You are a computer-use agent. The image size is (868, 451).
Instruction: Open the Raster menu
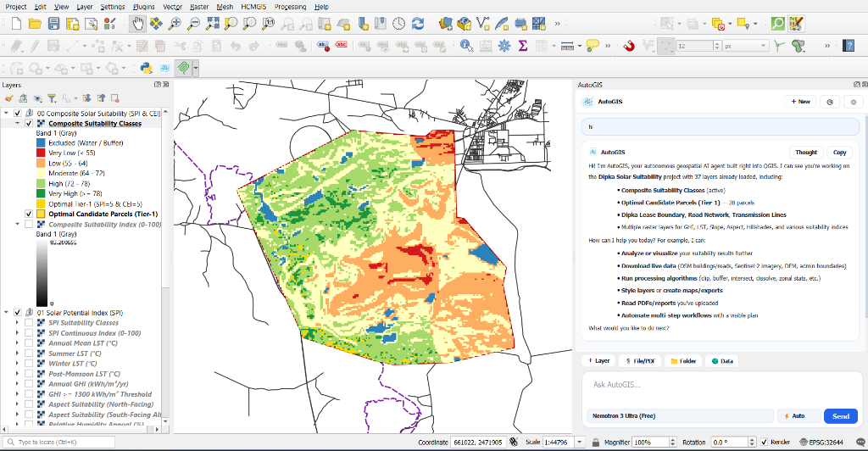click(x=199, y=7)
